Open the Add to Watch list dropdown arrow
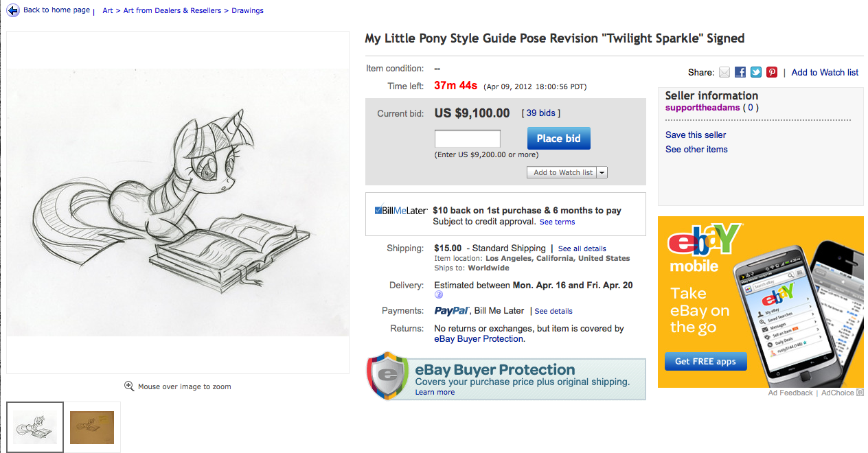868x453 pixels. click(x=602, y=172)
